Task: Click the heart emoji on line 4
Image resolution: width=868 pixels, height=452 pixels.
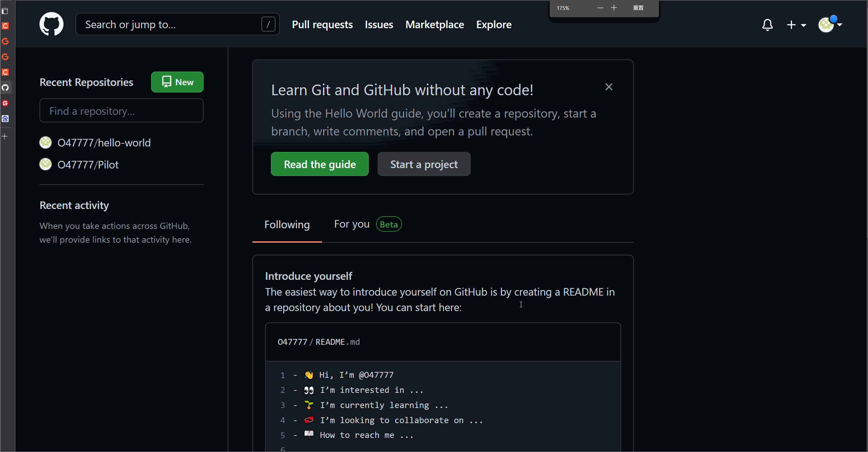Action: pyautogui.click(x=309, y=420)
